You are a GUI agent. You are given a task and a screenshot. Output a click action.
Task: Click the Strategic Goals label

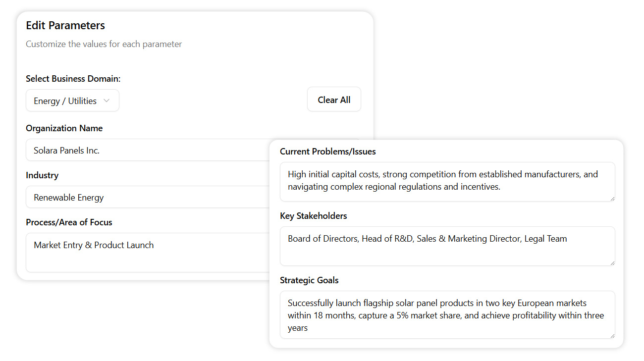[x=309, y=280]
